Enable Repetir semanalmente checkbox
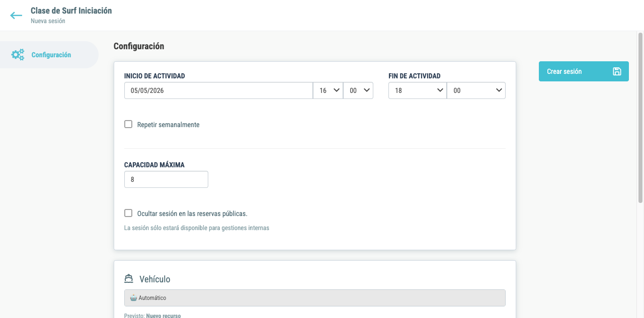This screenshot has width=644, height=318. point(128,124)
